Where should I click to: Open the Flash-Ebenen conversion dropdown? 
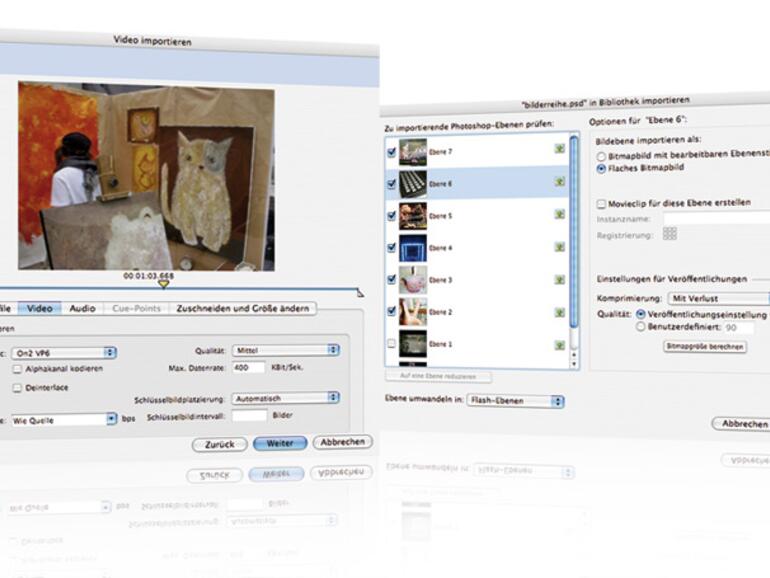(516, 401)
